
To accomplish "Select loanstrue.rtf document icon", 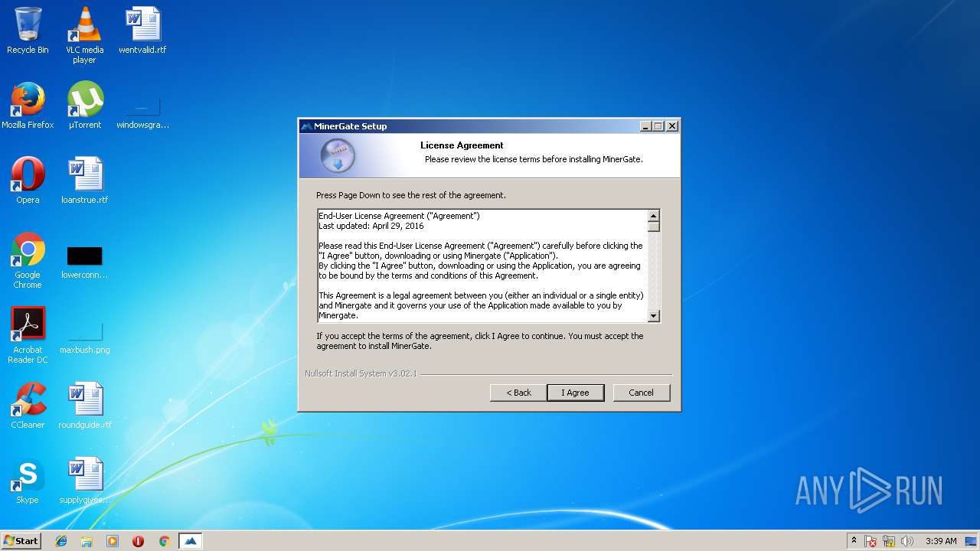I will 84,181.
